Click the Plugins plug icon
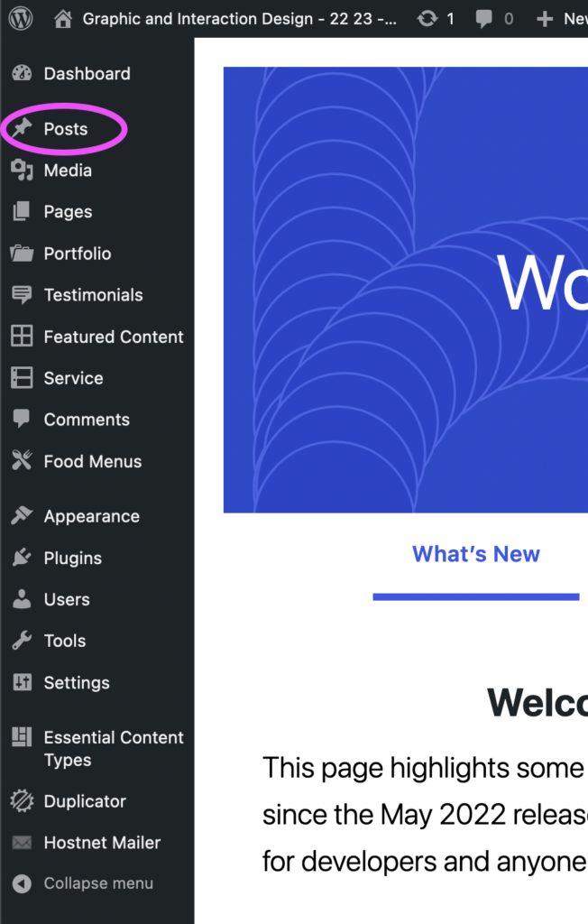The width and height of the screenshot is (588, 924). tap(22, 559)
